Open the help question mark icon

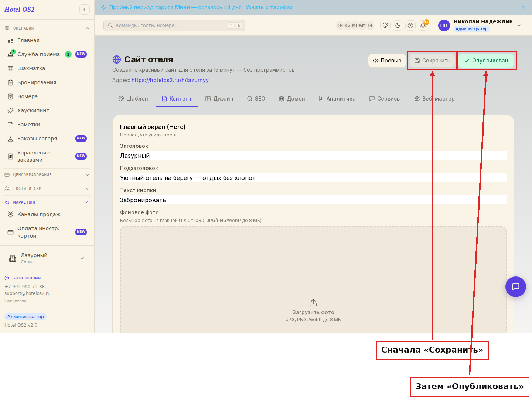click(410, 25)
